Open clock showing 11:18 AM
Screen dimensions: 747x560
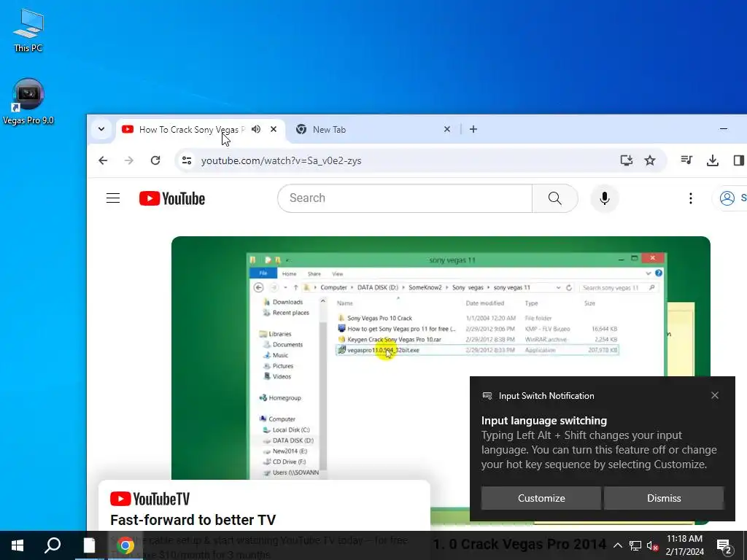(x=684, y=545)
